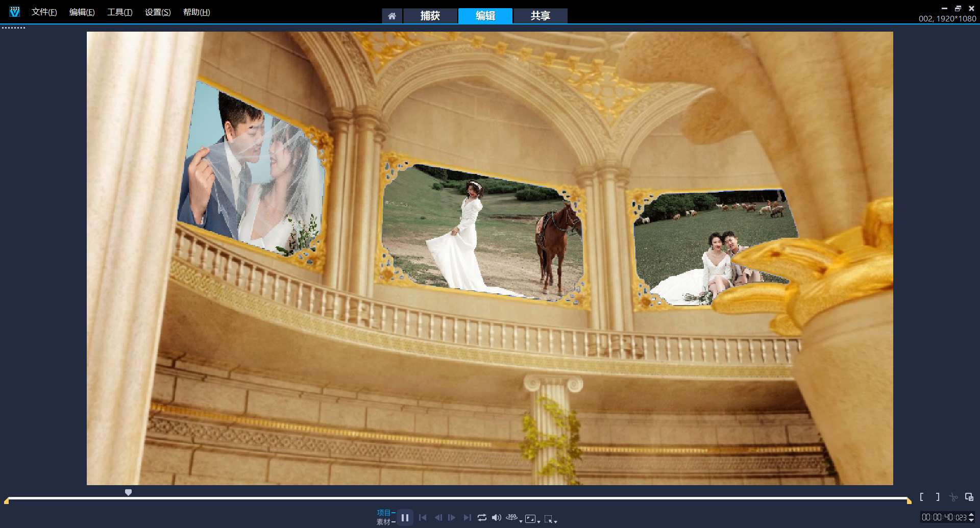This screenshot has height=528, width=980.
Task: Click the crop/resize mode icon
Action: pos(548,519)
